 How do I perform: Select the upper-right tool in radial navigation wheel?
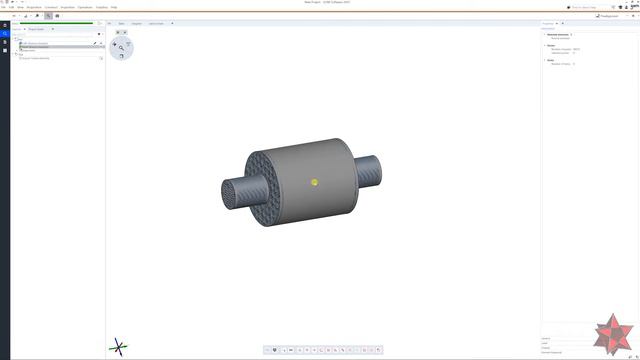pyautogui.click(x=128, y=44)
